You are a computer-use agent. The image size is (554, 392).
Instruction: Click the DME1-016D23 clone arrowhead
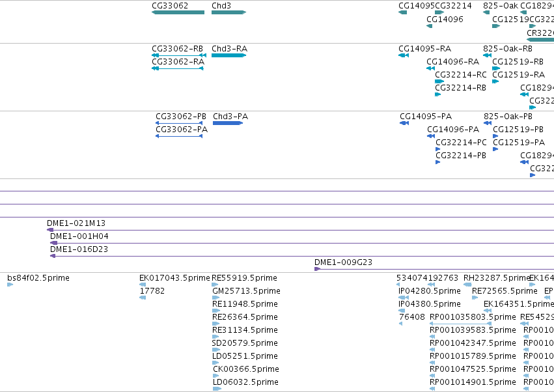coord(53,256)
